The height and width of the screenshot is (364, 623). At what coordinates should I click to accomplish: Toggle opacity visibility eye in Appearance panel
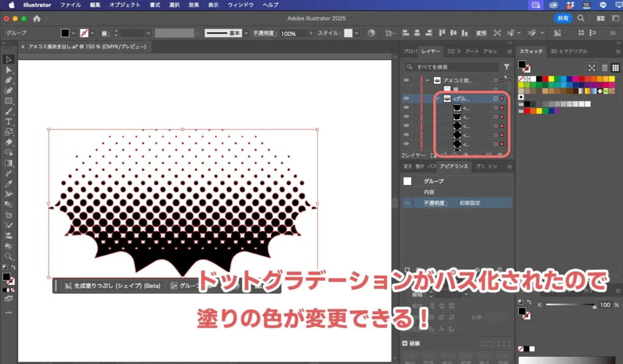pyautogui.click(x=407, y=203)
